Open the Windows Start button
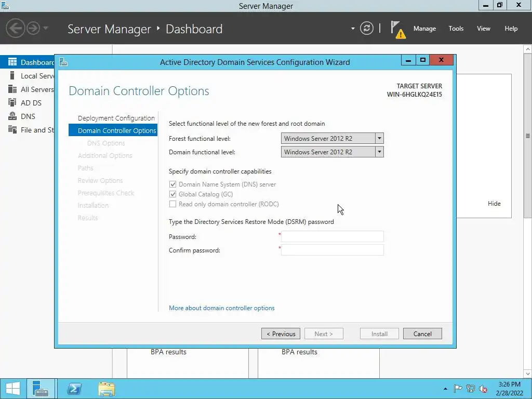The image size is (532, 399). point(13,389)
